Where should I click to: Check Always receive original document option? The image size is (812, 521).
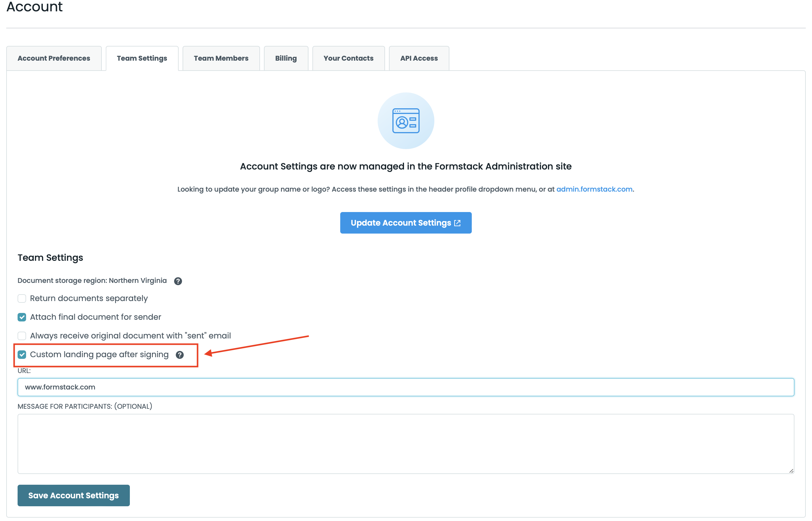click(x=22, y=336)
